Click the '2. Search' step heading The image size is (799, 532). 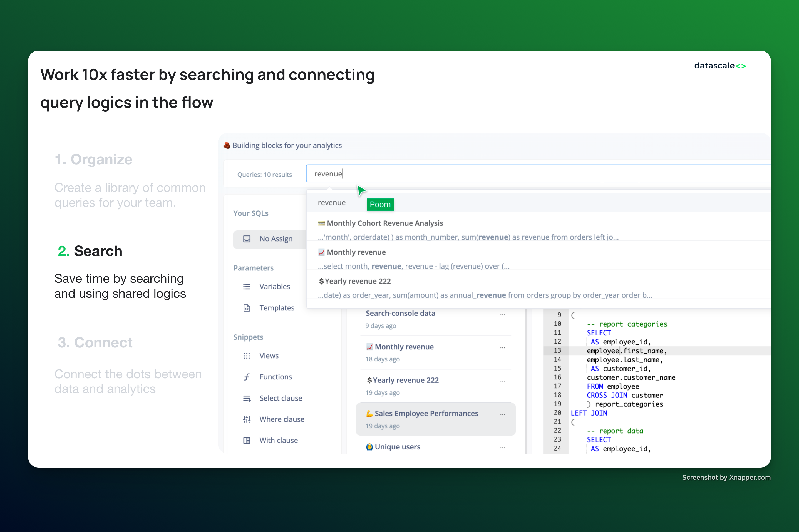point(90,252)
